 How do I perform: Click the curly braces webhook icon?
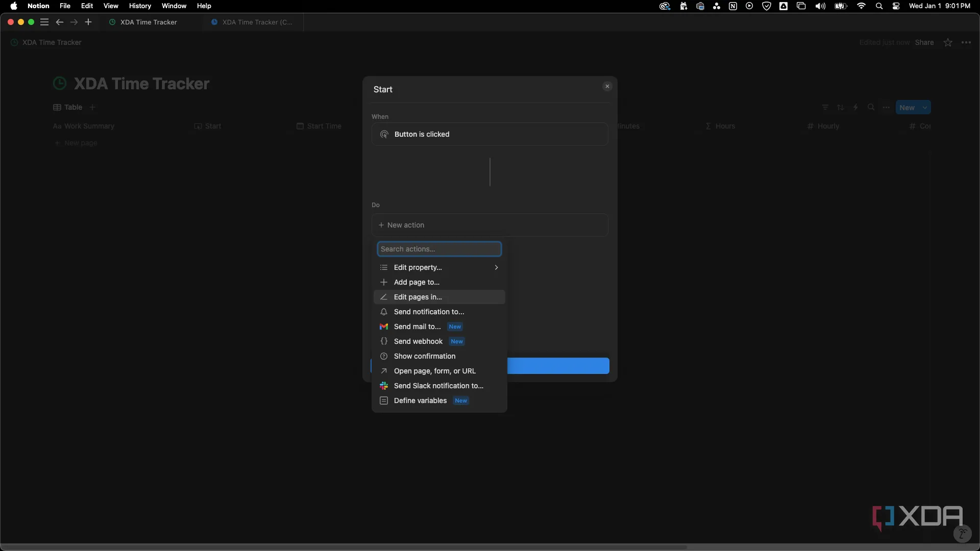384,341
